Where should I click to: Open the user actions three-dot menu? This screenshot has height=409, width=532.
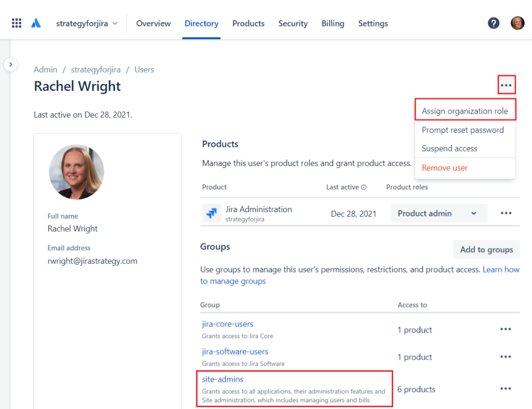coord(506,85)
